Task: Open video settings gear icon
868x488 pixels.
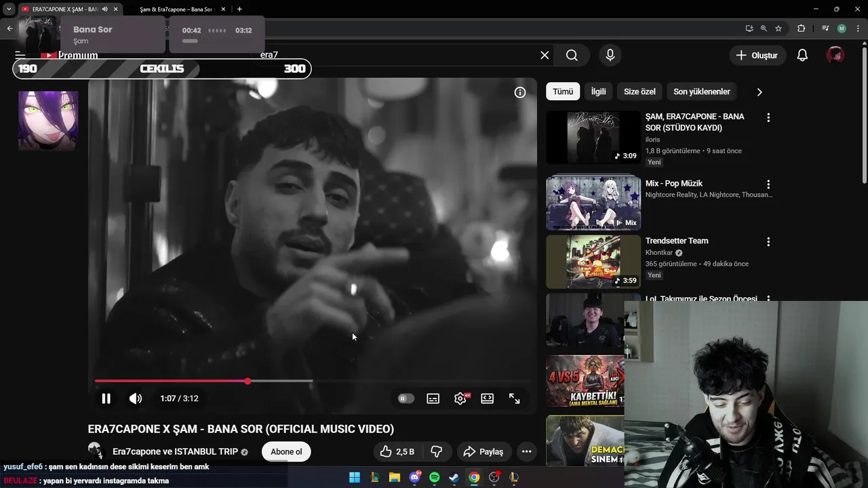Action: tap(460, 399)
